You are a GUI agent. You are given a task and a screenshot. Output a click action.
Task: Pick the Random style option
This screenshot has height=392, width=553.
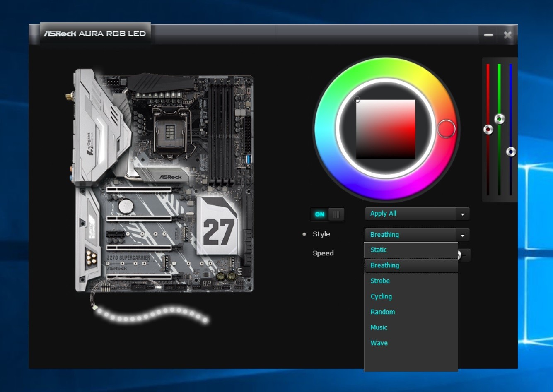point(411,312)
